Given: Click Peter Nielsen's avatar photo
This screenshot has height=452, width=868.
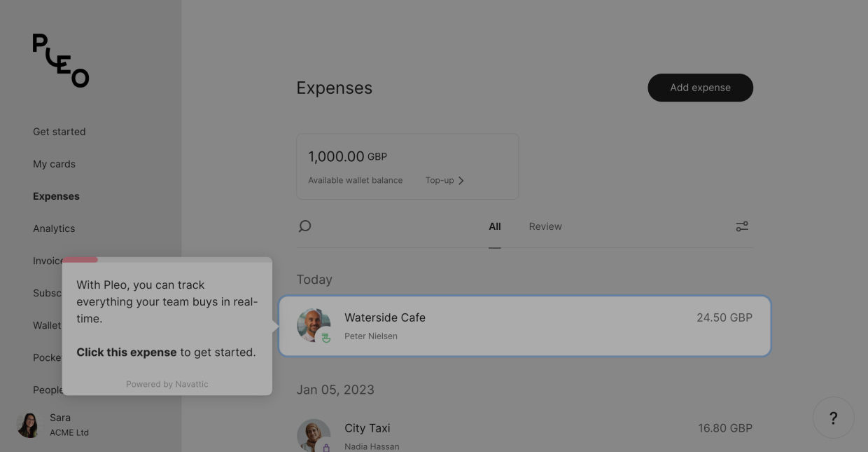Looking at the screenshot, I should pos(312,324).
